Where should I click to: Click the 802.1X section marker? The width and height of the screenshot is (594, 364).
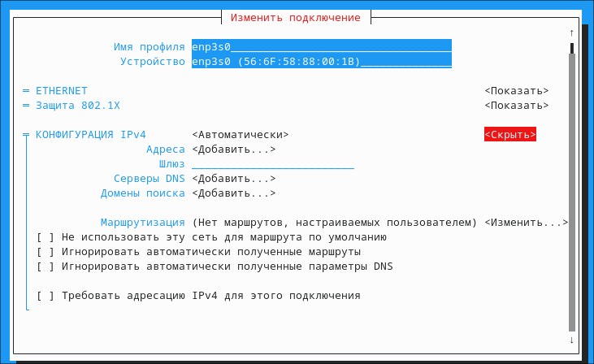click(26, 106)
